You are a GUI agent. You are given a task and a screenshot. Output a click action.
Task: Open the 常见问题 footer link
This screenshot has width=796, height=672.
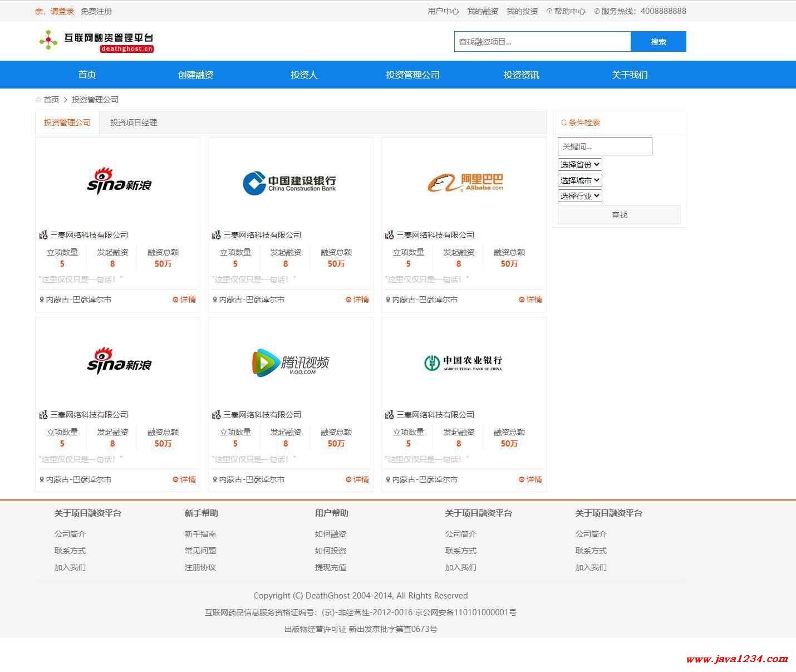tap(200, 551)
